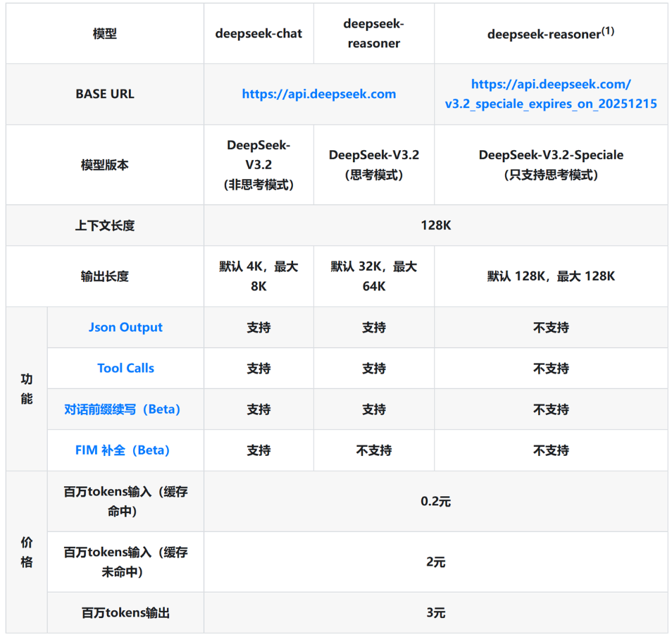Click the 128K context length value
The height and width of the screenshot is (637, 672).
tap(436, 225)
